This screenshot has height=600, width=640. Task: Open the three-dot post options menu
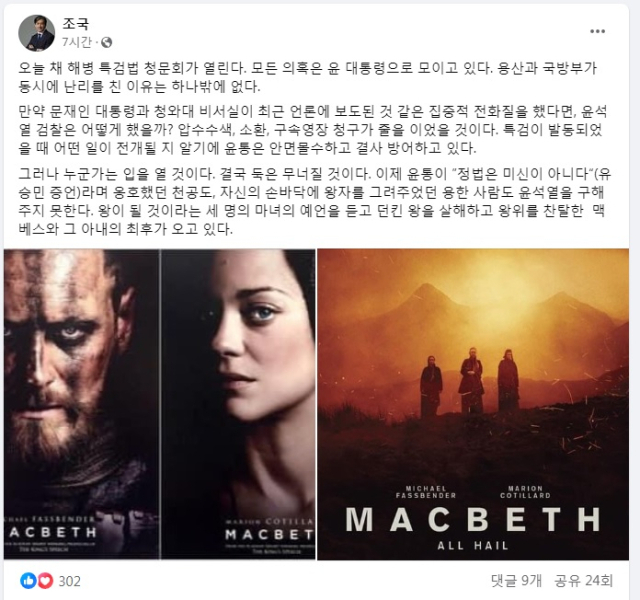tap(597, 31)
